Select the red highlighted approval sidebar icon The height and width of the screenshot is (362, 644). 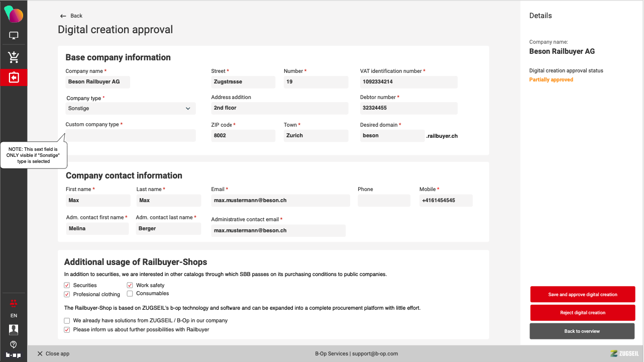point(14,78)
